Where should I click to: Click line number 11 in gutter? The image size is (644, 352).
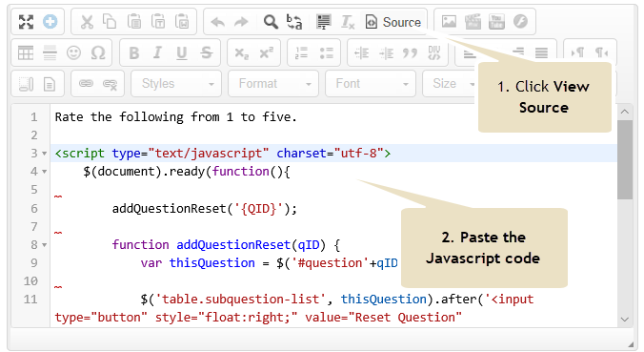pos(30,300)
